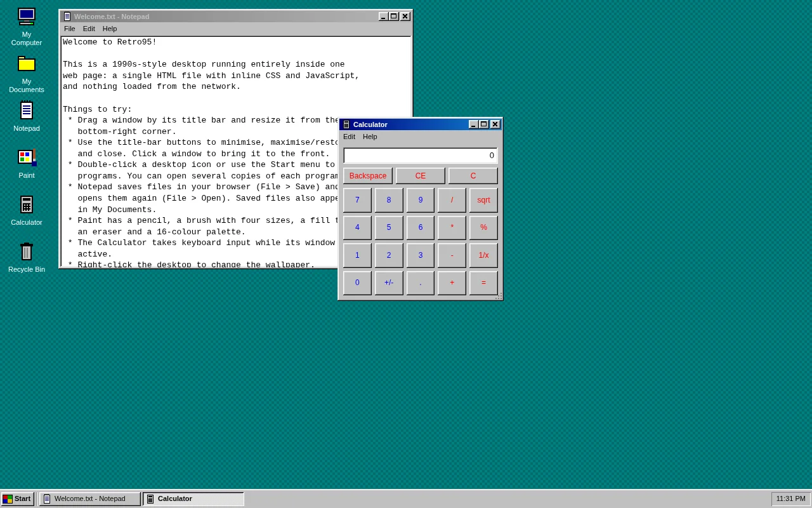Screen dimensions: 812x508
Task: Click the CE button in Calculator
Action: (421, 176)
